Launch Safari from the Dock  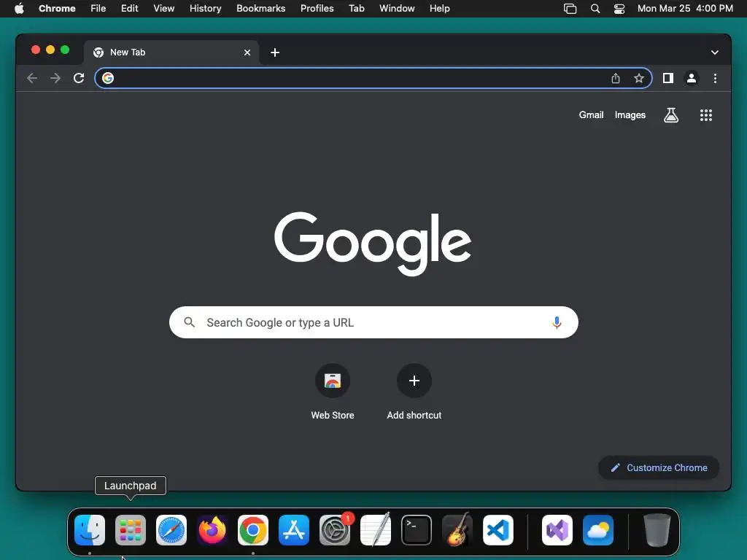click(171, 530)
